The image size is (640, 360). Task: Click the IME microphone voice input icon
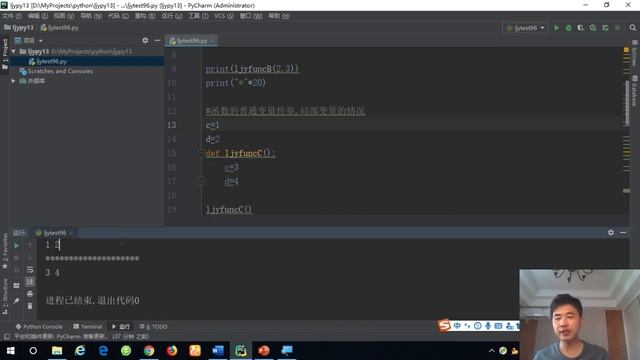(x=488, y=326)
